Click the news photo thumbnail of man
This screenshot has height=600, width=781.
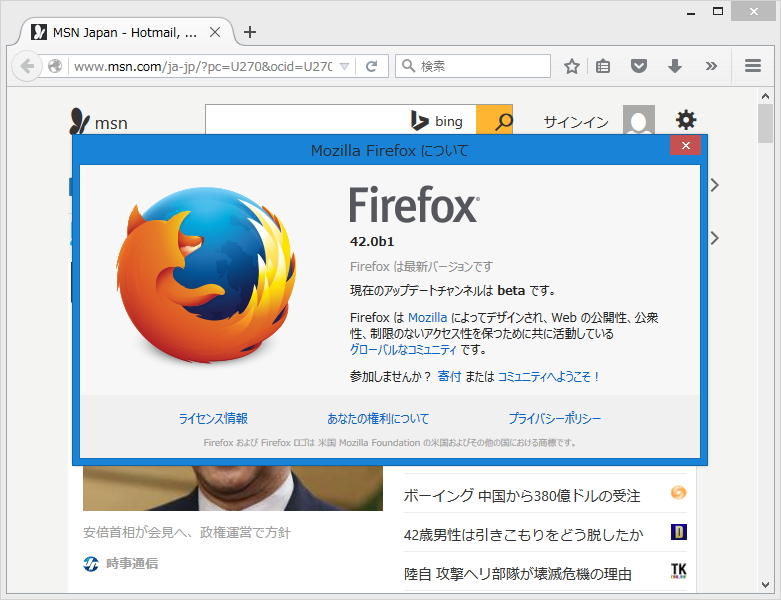point(233,488)
